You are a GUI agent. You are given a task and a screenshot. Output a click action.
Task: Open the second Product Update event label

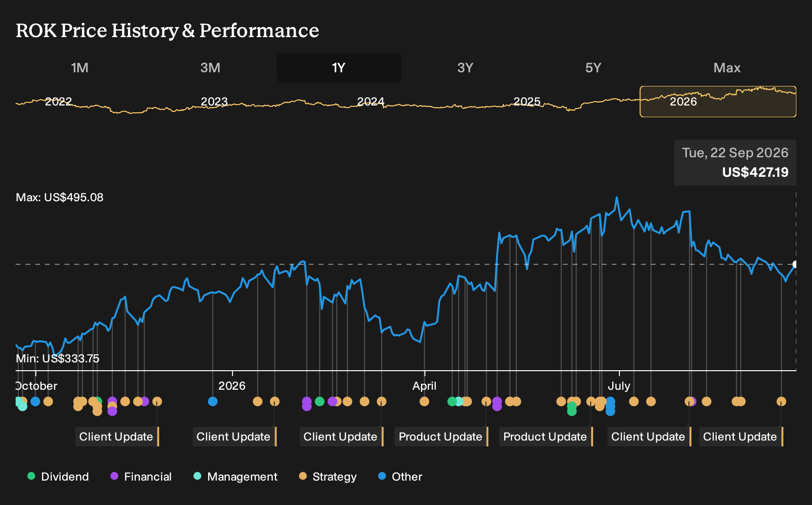546,437
